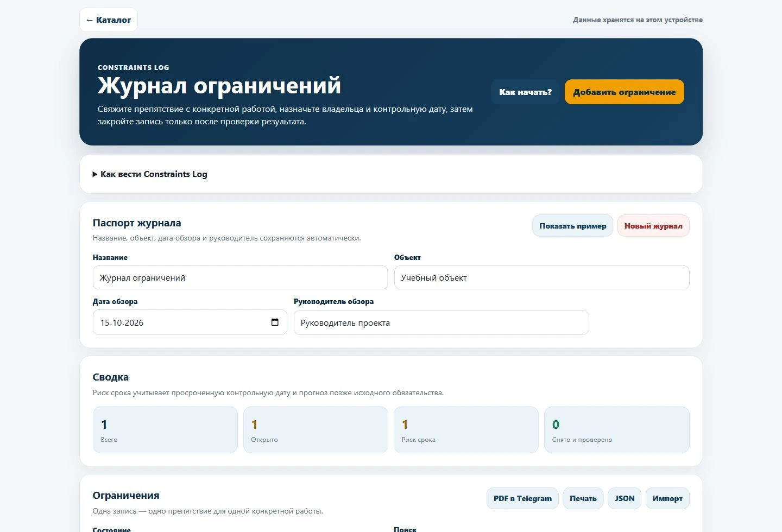The height and width of the screenshot is (532, 782).
Task: Click the Печать button
Action: (x=583, y=498)
